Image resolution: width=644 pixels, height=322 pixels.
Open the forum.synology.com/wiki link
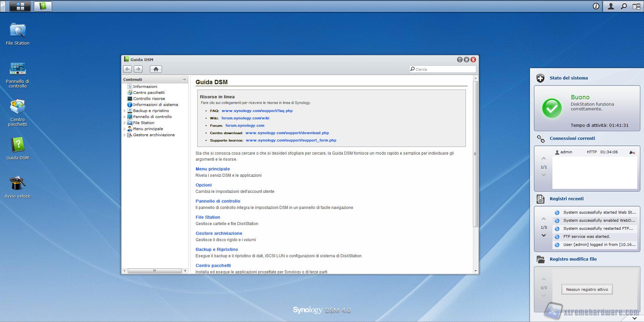(245, 118)
